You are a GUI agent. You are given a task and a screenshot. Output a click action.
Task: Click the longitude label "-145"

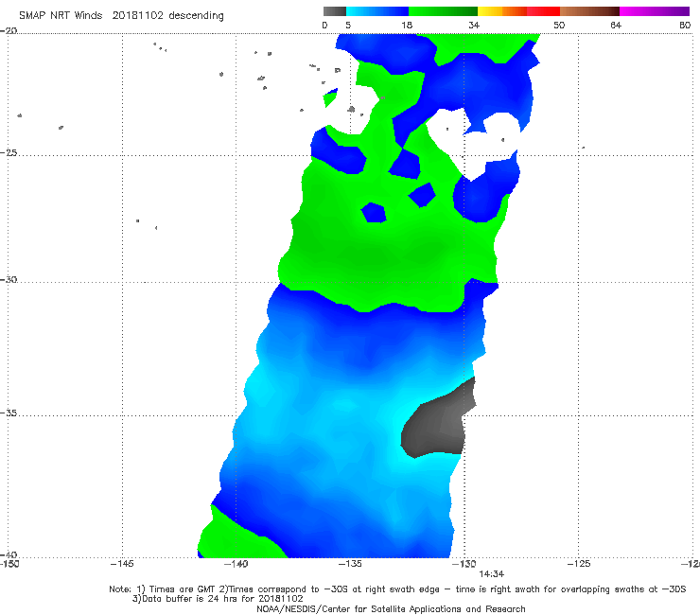pos(122,564)
